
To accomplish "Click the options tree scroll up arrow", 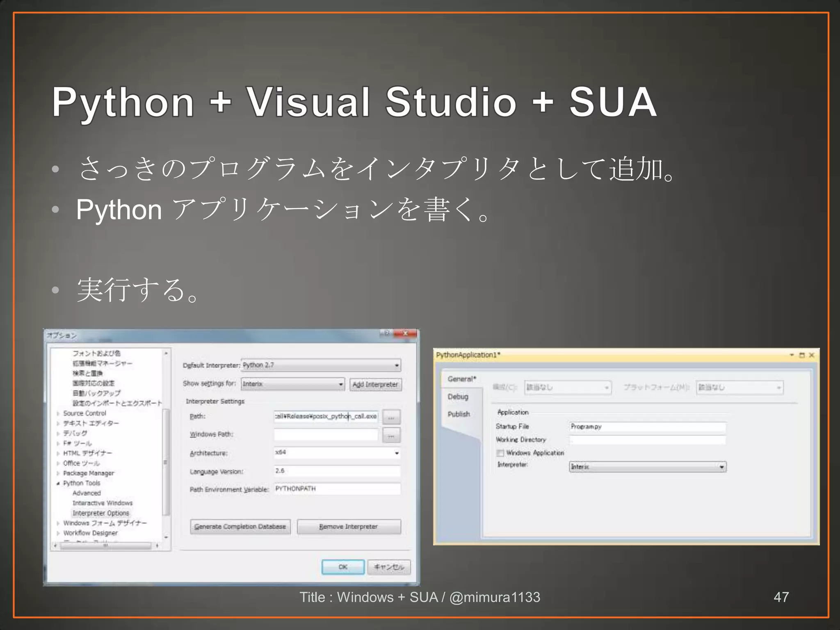I will [166, 353].
